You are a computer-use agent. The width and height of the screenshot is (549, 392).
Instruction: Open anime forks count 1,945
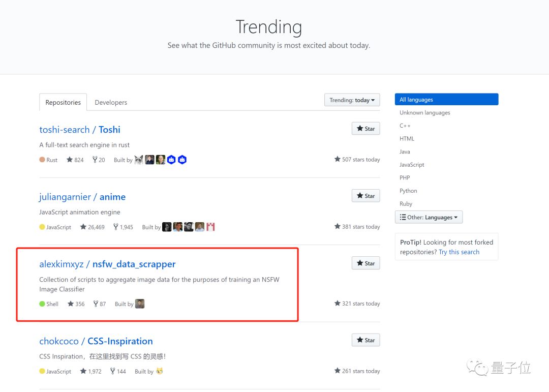coord(123,227)
